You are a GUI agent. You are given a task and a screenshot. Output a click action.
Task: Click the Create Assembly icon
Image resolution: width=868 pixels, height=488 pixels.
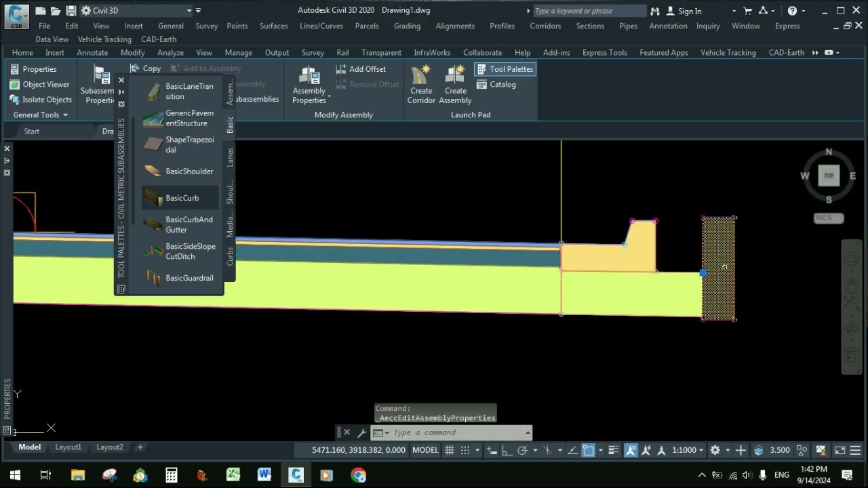(x=455, y=85)
